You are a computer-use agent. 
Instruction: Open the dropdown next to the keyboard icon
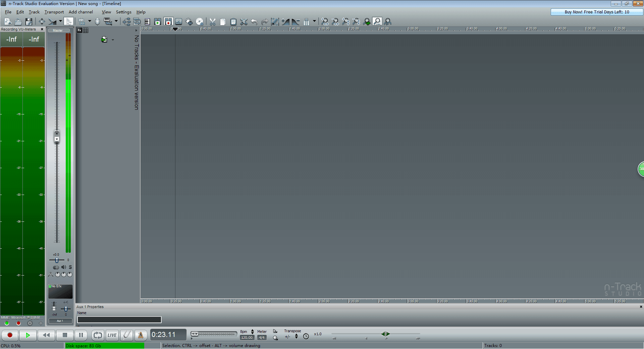[116, 21]
